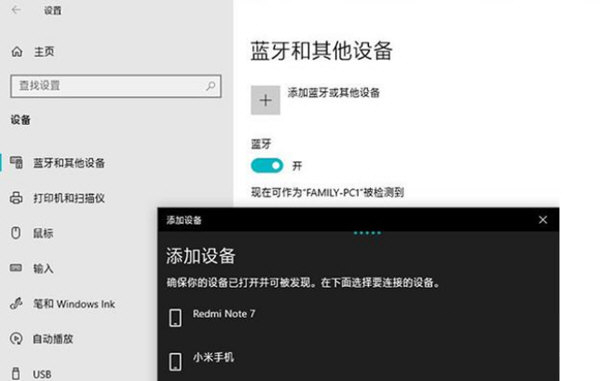Click the back arrow in Settings
Viewport: 600px width, 381px height.
click(16, 10)
